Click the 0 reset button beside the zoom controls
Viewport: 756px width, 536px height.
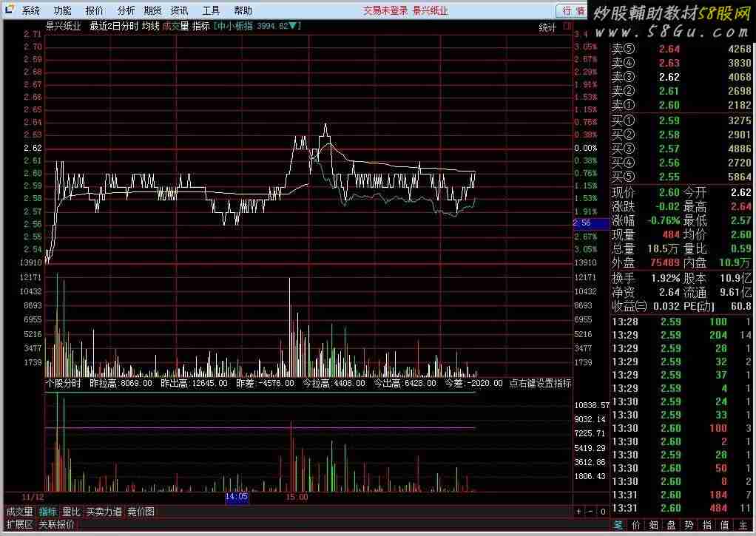pos(602,512)
